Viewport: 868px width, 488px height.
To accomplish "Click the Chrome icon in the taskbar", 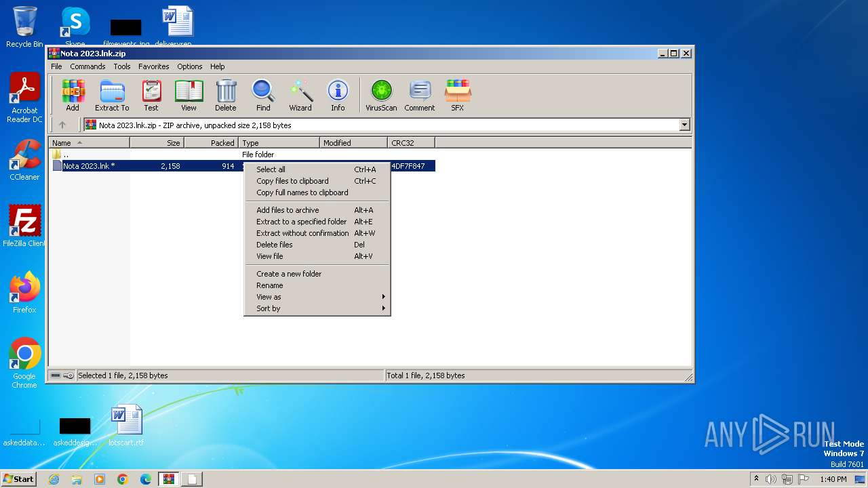I will pyautogui.click(x=123, y=479).
